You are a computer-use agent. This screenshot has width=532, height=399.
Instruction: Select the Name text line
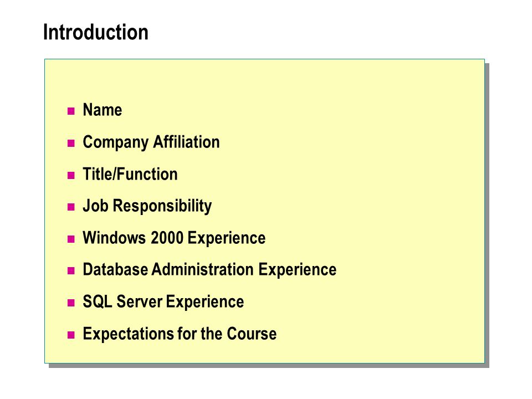point(103,110)
